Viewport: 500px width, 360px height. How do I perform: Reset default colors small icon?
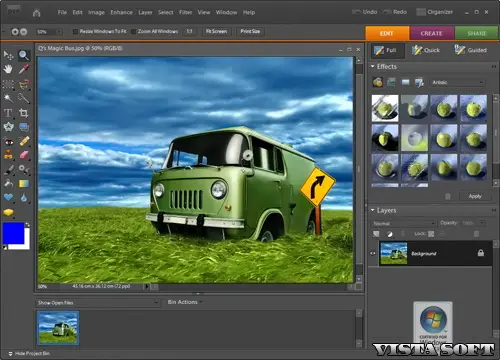(5, 247)
